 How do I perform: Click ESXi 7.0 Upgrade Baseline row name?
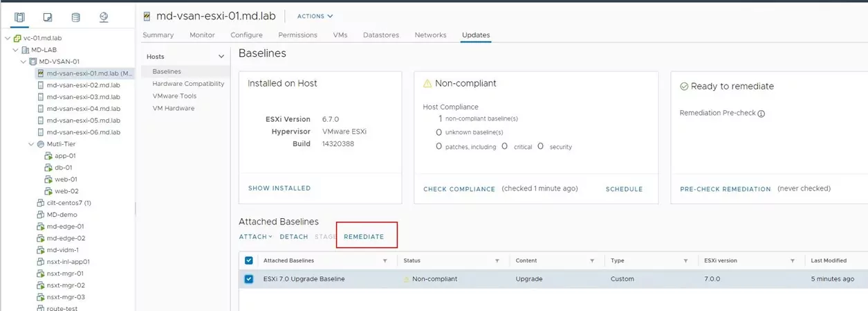coord(304,279)
